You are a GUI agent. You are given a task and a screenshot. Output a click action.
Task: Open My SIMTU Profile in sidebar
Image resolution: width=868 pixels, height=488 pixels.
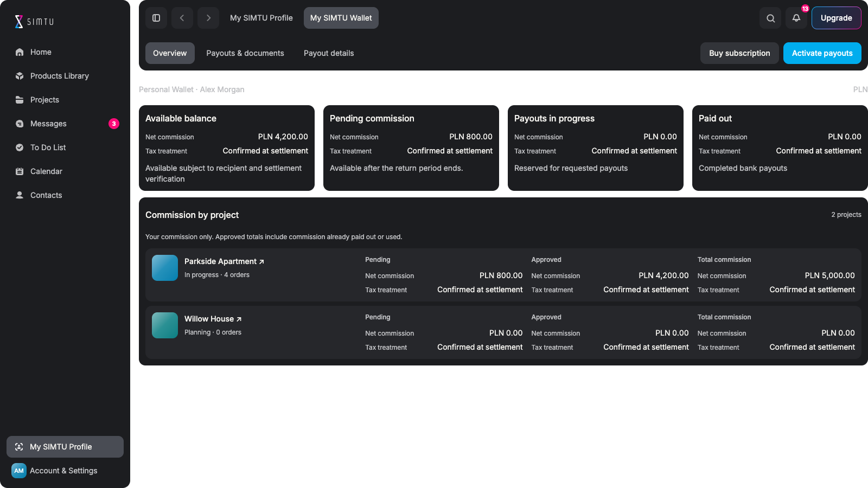pos(65,447)
